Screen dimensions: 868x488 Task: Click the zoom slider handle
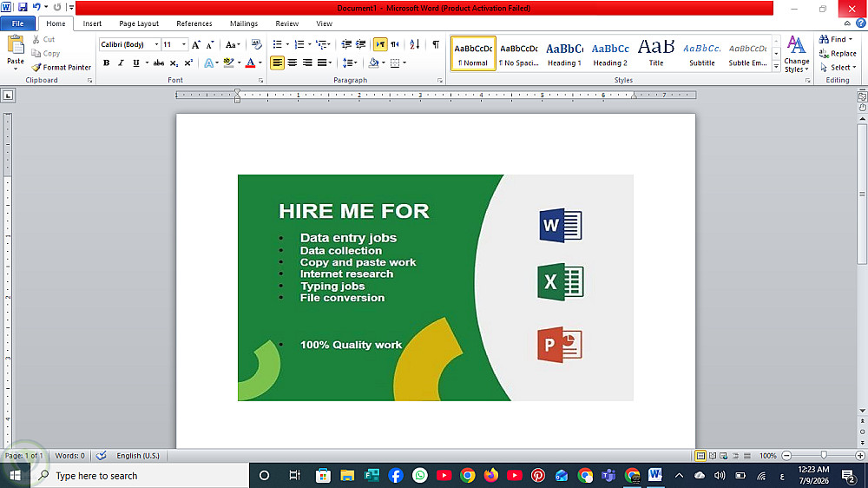pyautogui.click(x=824, y=455)
